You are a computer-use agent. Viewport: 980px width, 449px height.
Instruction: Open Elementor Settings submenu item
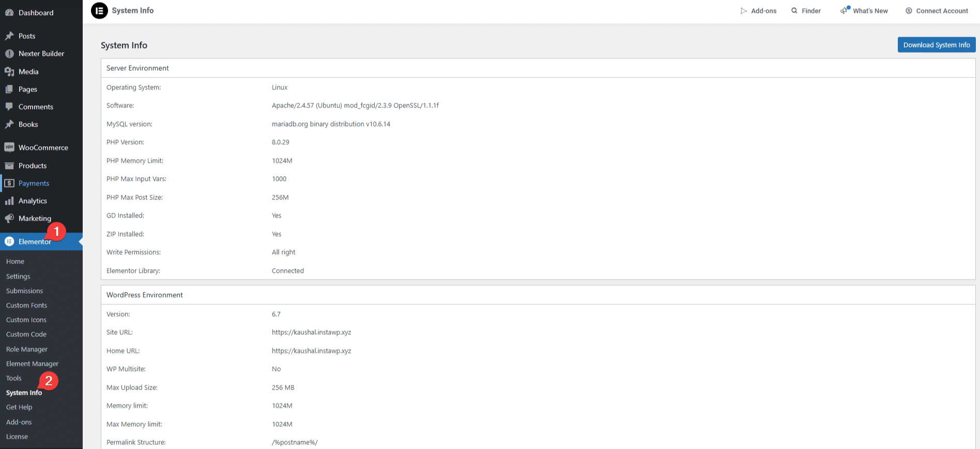coord(18,276)
